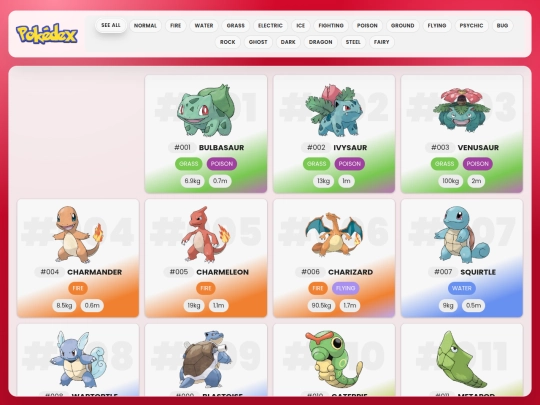The width and height of the screenshot is (540, 405).
Task: Click Squirtle's Water type badge
Action: tap(462, 288)
